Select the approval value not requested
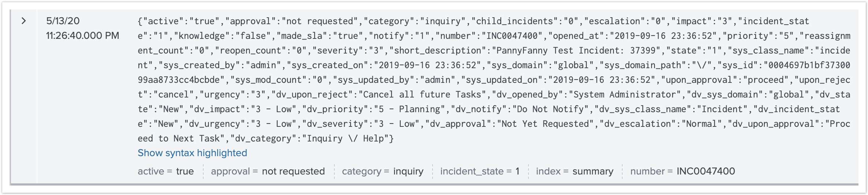 coord(293,171)
